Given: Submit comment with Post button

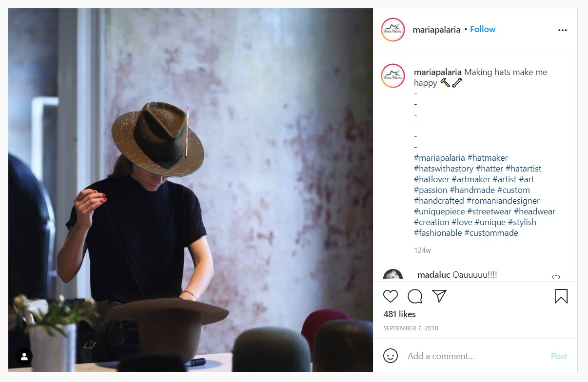Looking at the screenshot, I should (559, 356).
